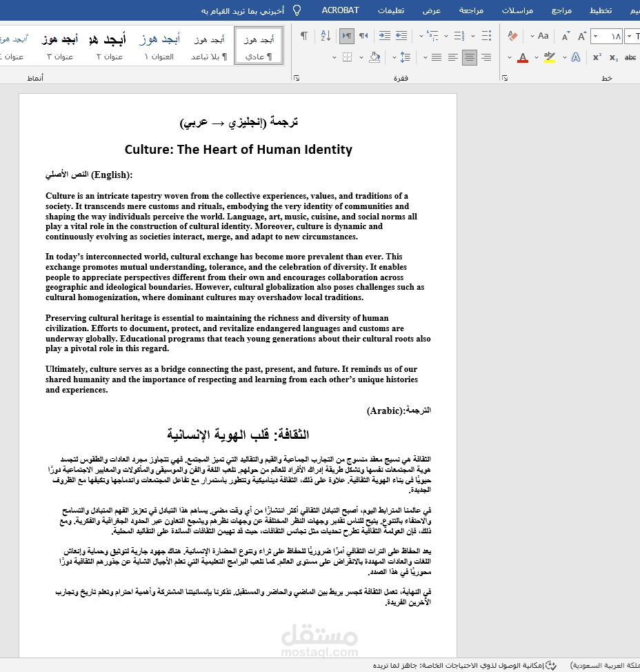
Task: Expand the Change Case dropdown arrow
Action: [532, 36]
